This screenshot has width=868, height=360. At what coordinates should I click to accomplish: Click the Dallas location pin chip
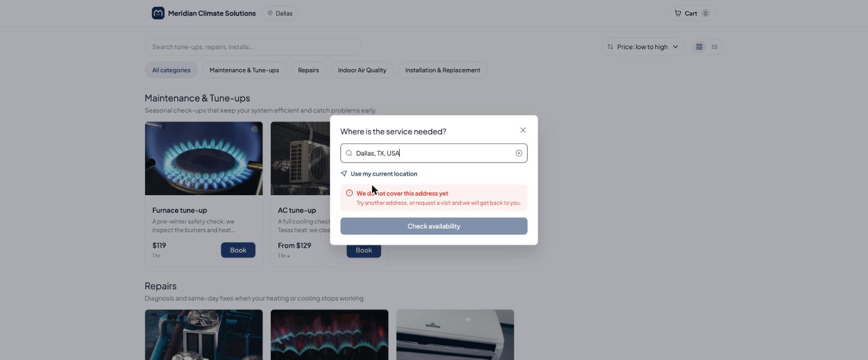(280, 13)
